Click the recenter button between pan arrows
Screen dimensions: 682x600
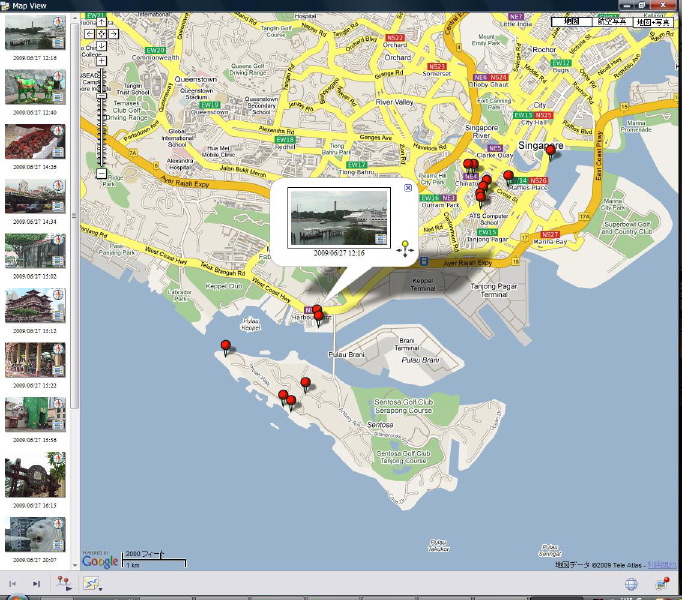pos(101,34)
